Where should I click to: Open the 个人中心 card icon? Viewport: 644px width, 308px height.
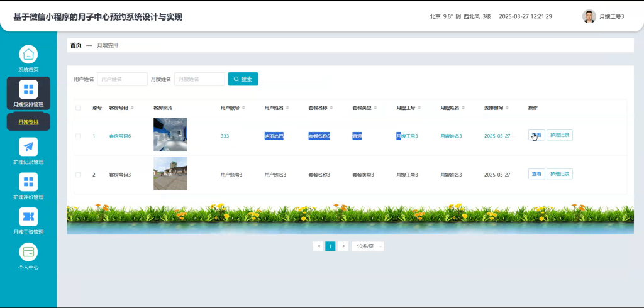pos(28,251)
